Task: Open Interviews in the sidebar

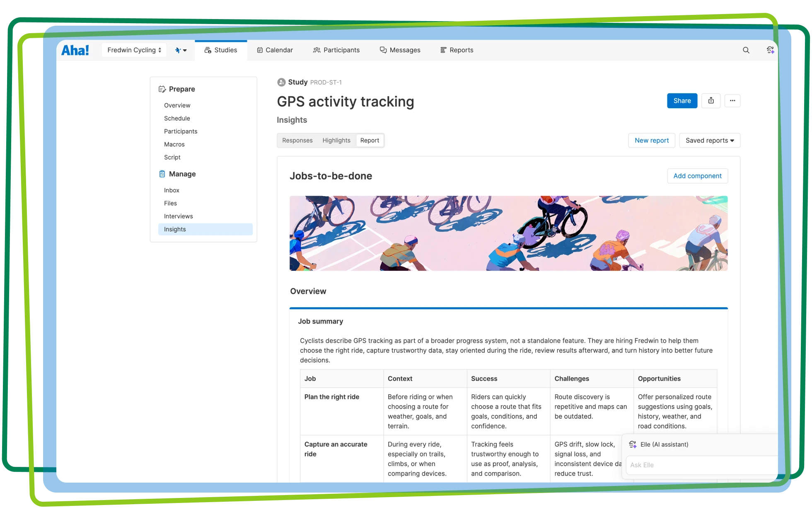Action: point(179,216)
